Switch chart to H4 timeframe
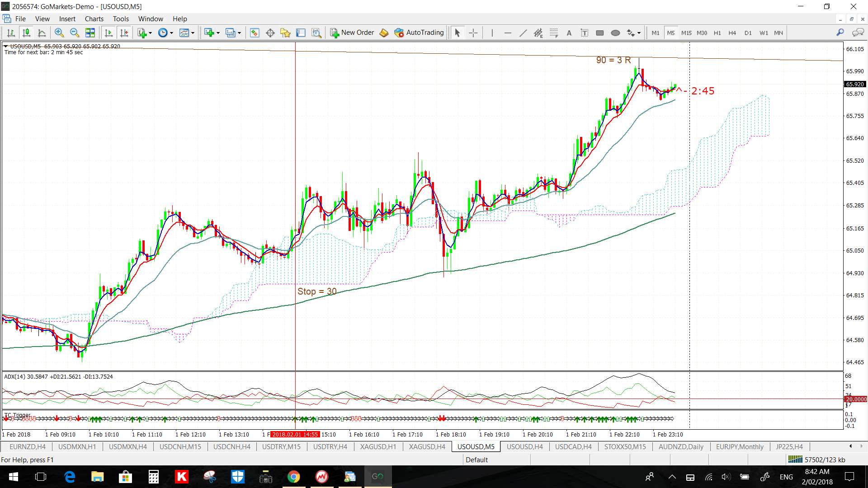 coord(732,33)
